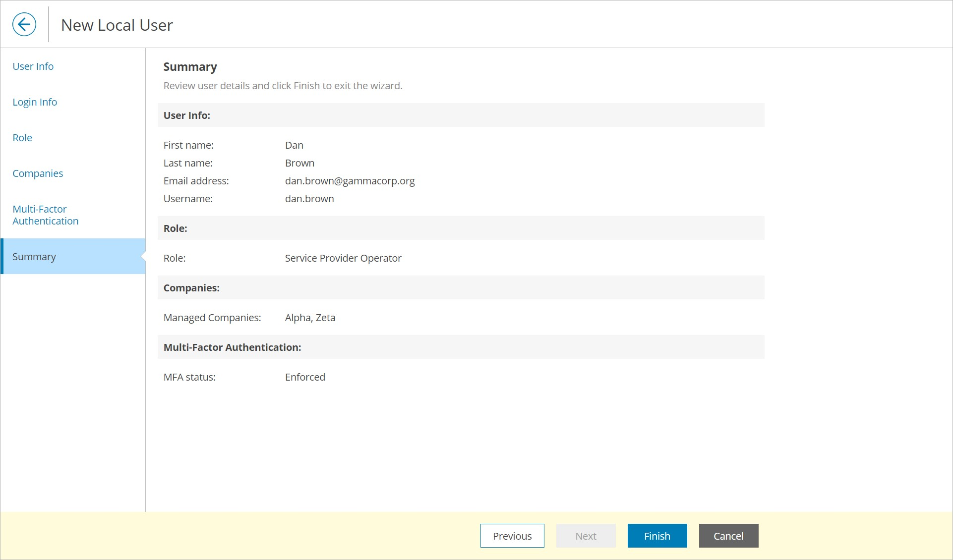Click the dan.brown@gammacorp.org email value
The image size is (953, 560).
(x=350, y=181)
